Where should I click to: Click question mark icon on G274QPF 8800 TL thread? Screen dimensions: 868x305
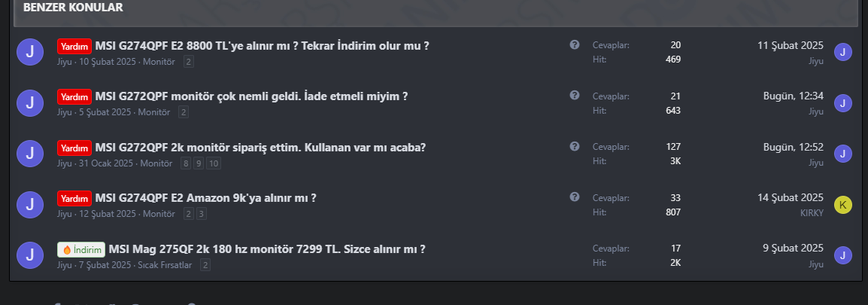[x=575, y=45]
